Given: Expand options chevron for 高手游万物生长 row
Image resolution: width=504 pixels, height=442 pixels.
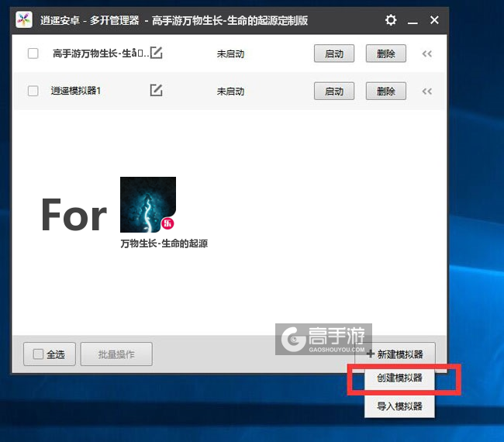Looking at the screenshot, I should (x=427, y=54).
